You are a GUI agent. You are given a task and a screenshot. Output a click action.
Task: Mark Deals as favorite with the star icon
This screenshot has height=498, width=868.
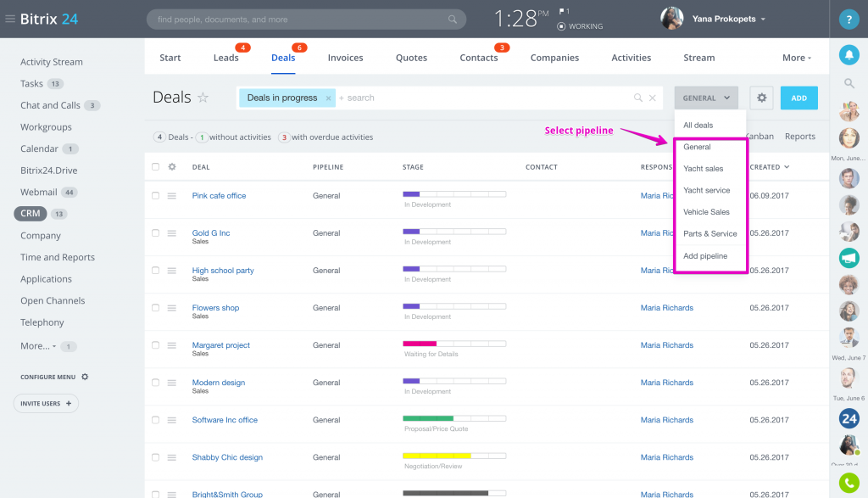pyautogui.click(x=203, y=98)
